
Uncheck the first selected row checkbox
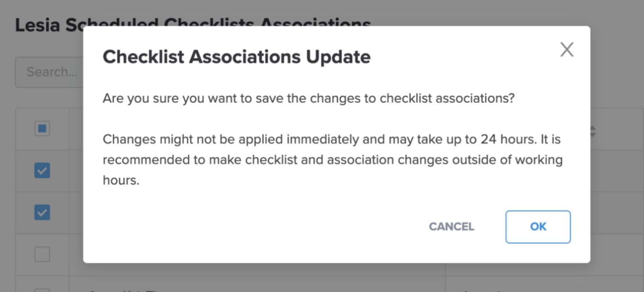[41, 171]
